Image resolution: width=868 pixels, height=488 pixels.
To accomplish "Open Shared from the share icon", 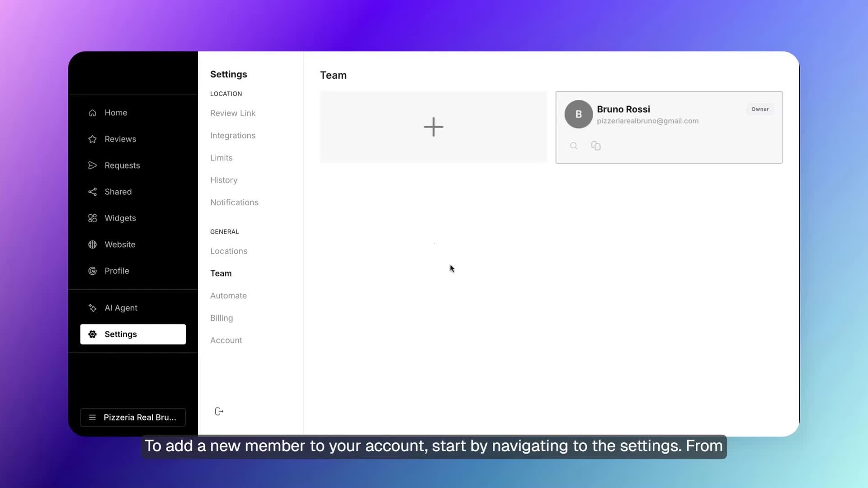I will [93, 192].
